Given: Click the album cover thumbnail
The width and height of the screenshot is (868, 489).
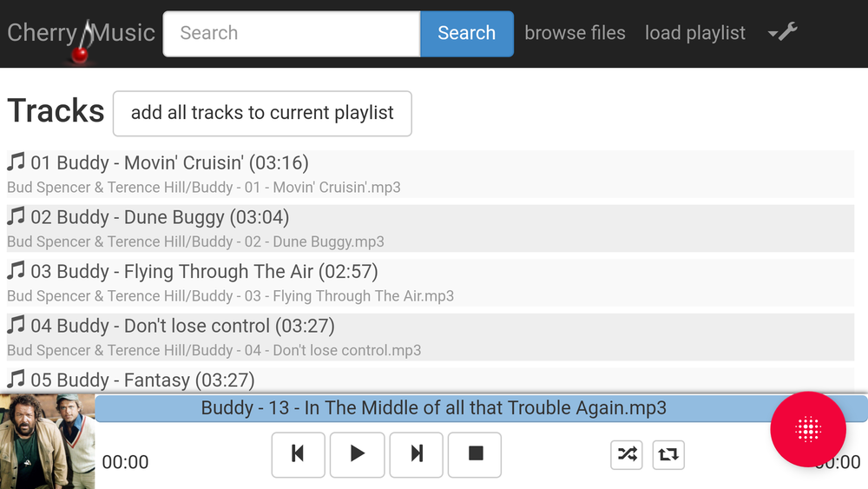Looking at the screenshot, I should [x=47, y=441].
